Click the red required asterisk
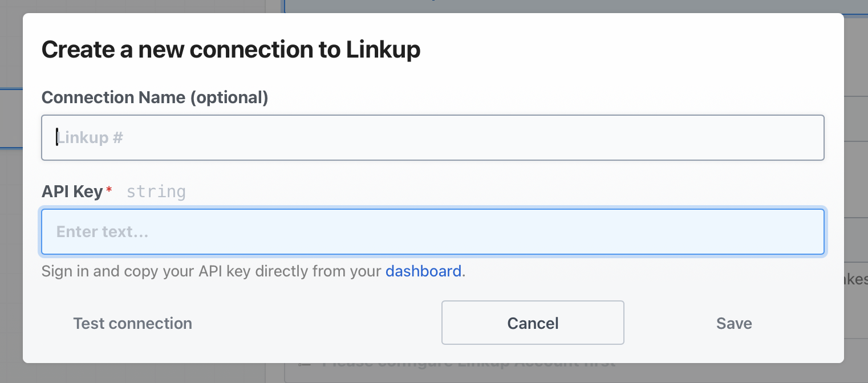Viewport: 868px width, 383px height. [x=109, y=190]
